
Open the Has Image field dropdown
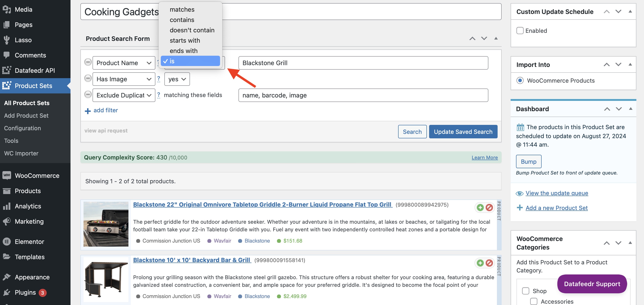point(124,79)
